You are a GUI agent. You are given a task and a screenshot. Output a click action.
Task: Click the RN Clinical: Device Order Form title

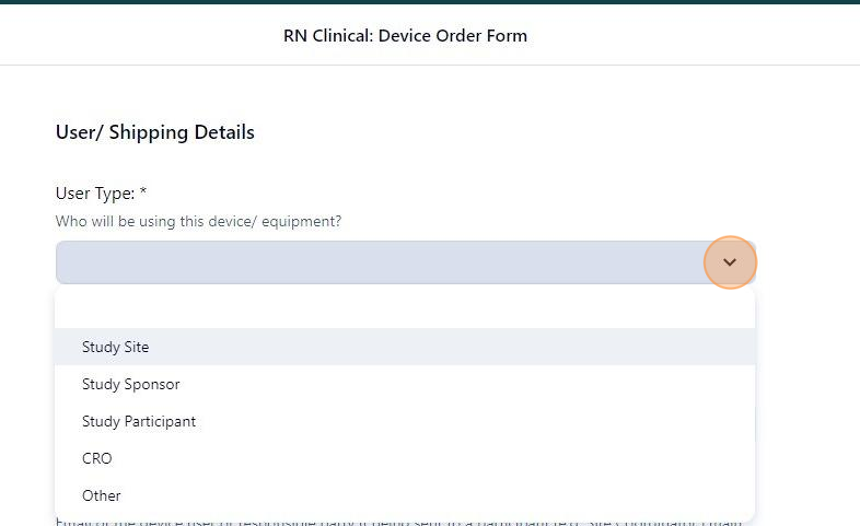coord(405,36)
